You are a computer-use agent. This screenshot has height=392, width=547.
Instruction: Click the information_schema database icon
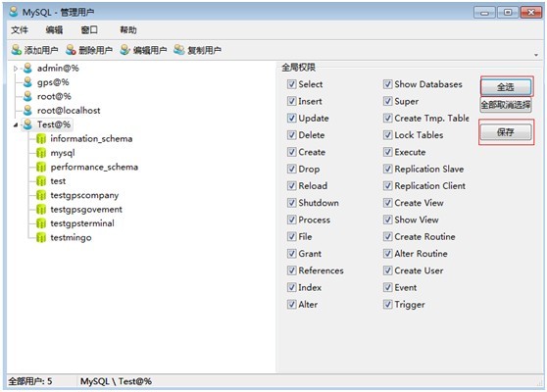(x=41, y=139)
